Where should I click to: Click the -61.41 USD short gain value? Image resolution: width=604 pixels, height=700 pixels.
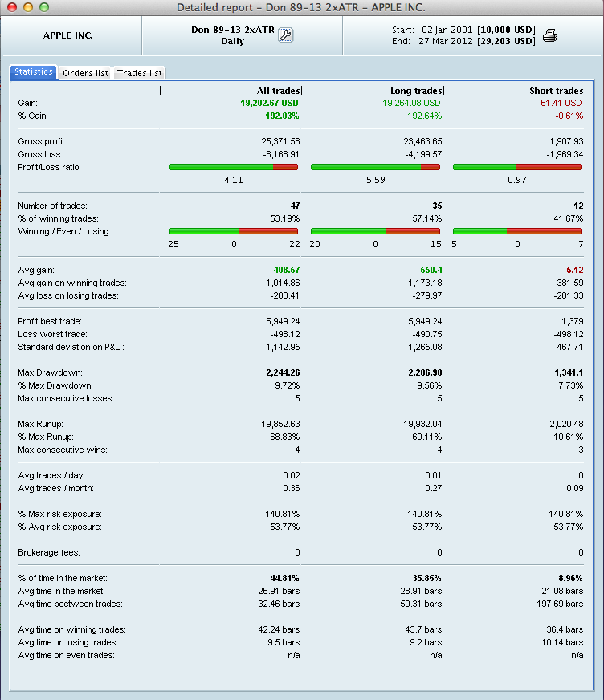point(560,103)
